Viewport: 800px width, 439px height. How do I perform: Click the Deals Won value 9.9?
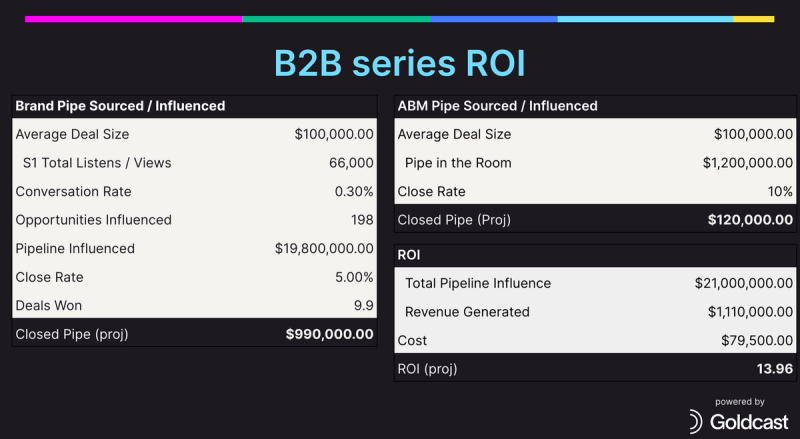[x=363, y=305]
